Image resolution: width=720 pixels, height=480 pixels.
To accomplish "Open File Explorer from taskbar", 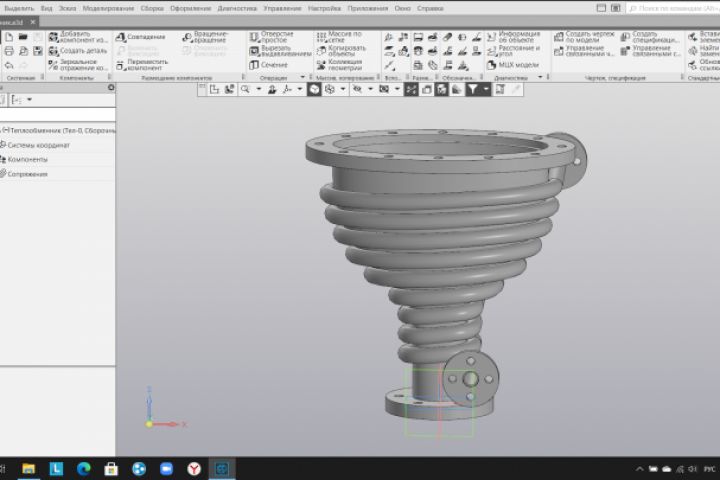I will tap(28, 469).
